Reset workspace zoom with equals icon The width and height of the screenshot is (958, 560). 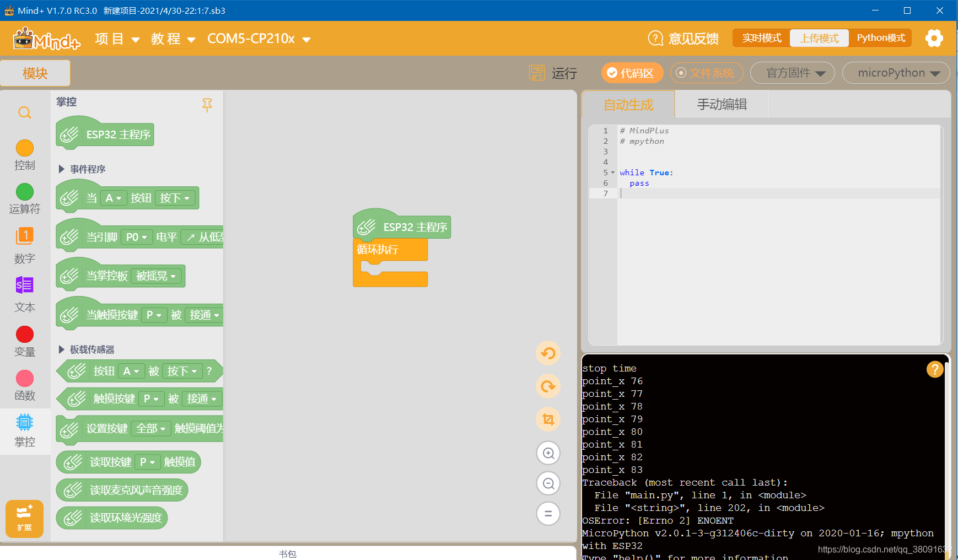548,514
